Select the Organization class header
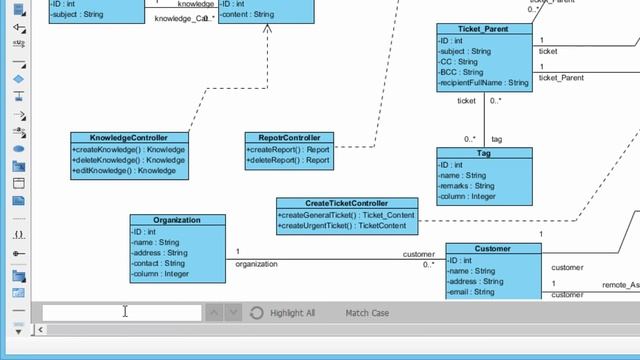The width and height of the screenshot is (640, 360). (177, 220)
